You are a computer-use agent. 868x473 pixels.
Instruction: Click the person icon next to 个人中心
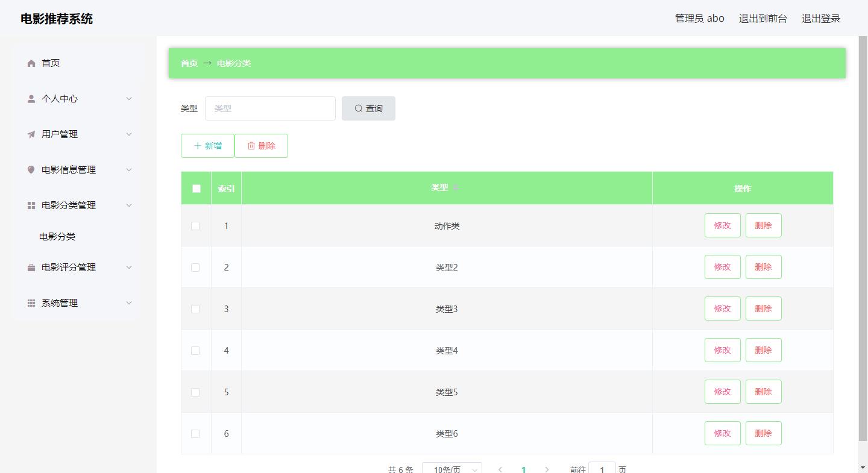(x=31, y=99)
